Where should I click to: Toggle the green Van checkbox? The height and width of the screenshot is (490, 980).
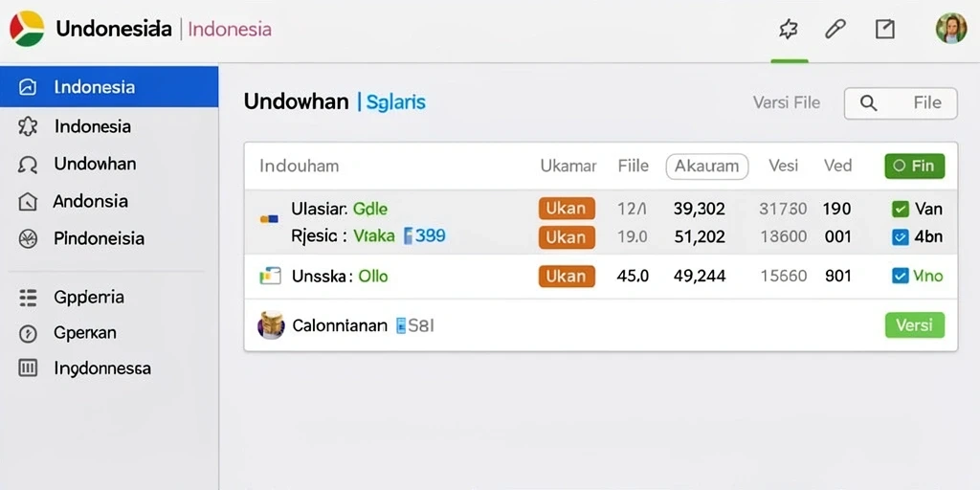pos(900,210)
